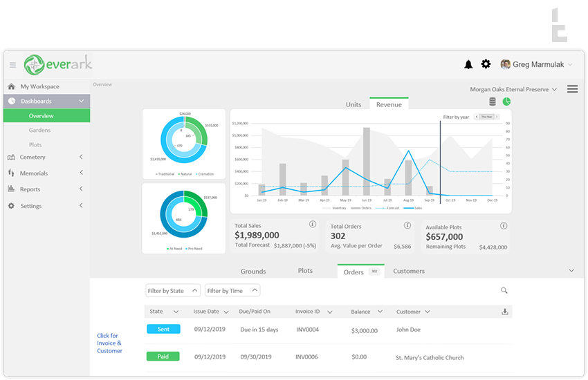This screenshot has width=588, height=380.
Task: Click the green pie chart icon
Action: pyautogui.click(x=506, y=102)
